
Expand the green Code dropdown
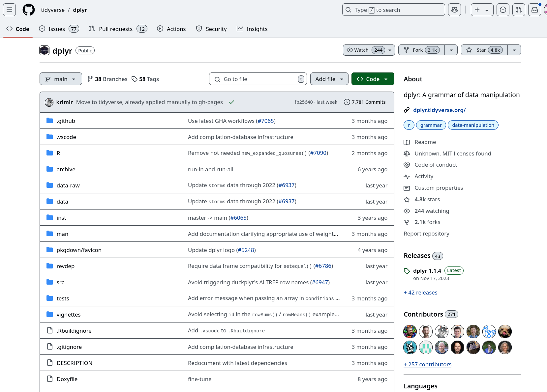373,79
